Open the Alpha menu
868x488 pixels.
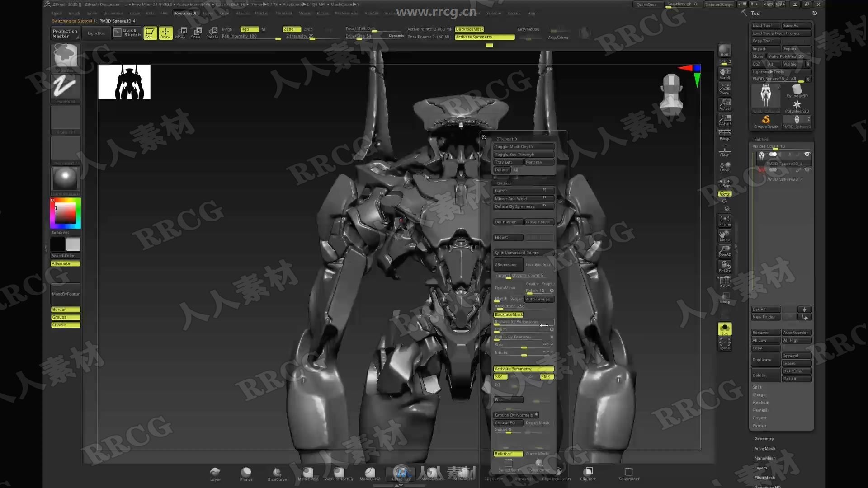tap(57, 13)
